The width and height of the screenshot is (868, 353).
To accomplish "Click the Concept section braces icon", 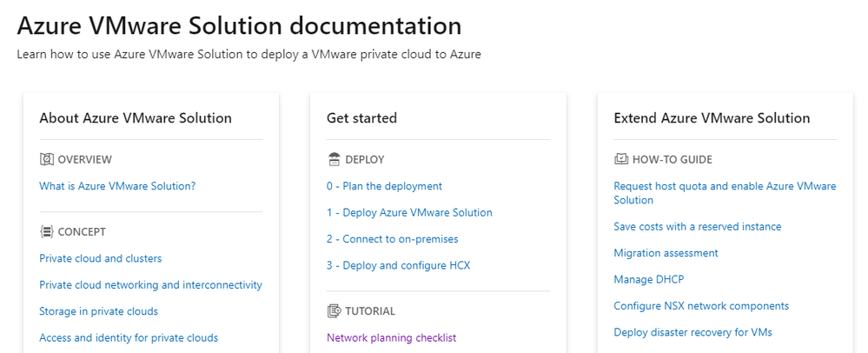I will tap(47, 231).
